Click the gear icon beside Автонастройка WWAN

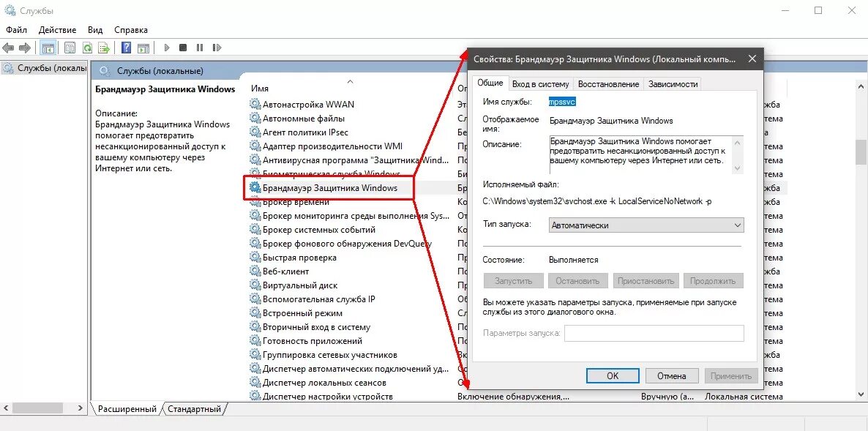point(255,104)
